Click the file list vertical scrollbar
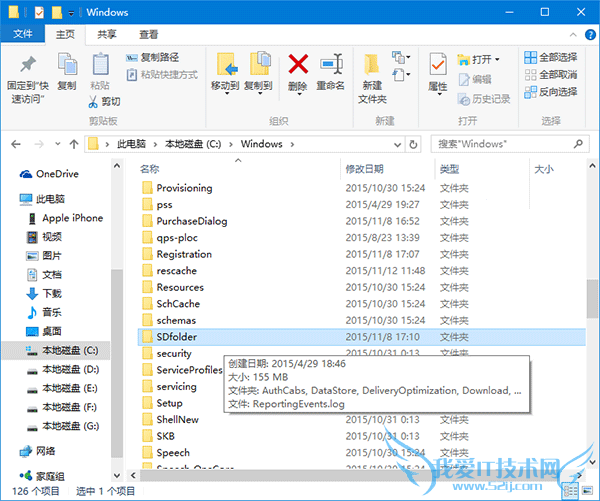The image size is (600, 501). (592, 299)
